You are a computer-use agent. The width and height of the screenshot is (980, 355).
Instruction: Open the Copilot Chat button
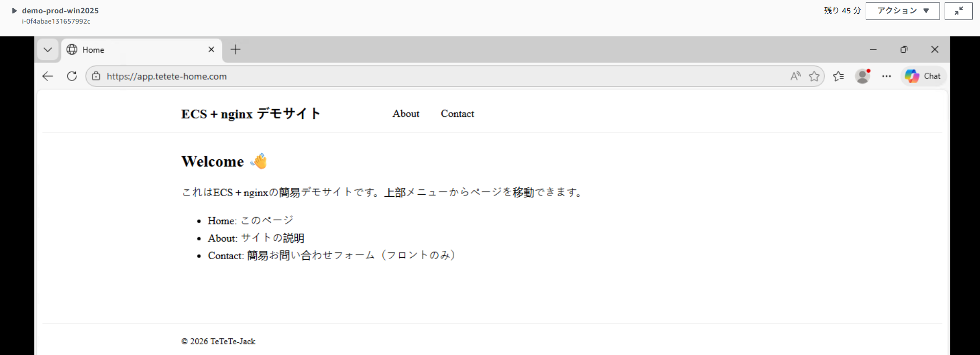pyautogui.click(x=923, y=76)
